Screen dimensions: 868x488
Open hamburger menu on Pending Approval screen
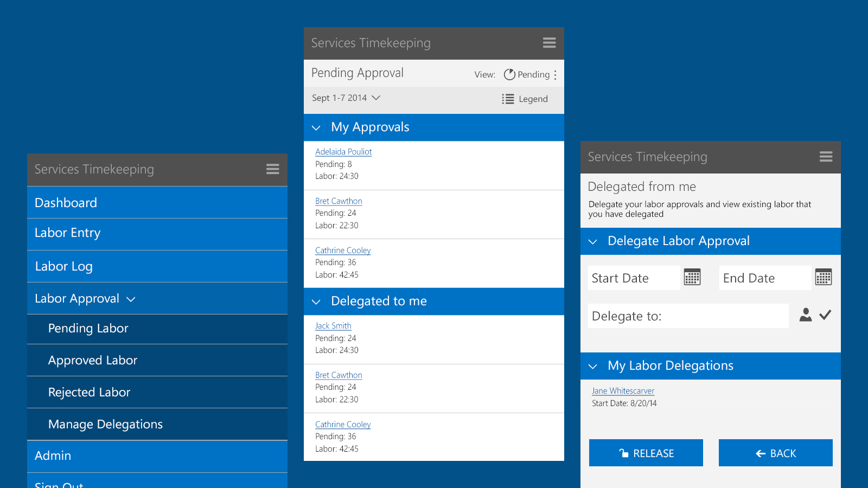pyautogui.click(x=549, y=43)
